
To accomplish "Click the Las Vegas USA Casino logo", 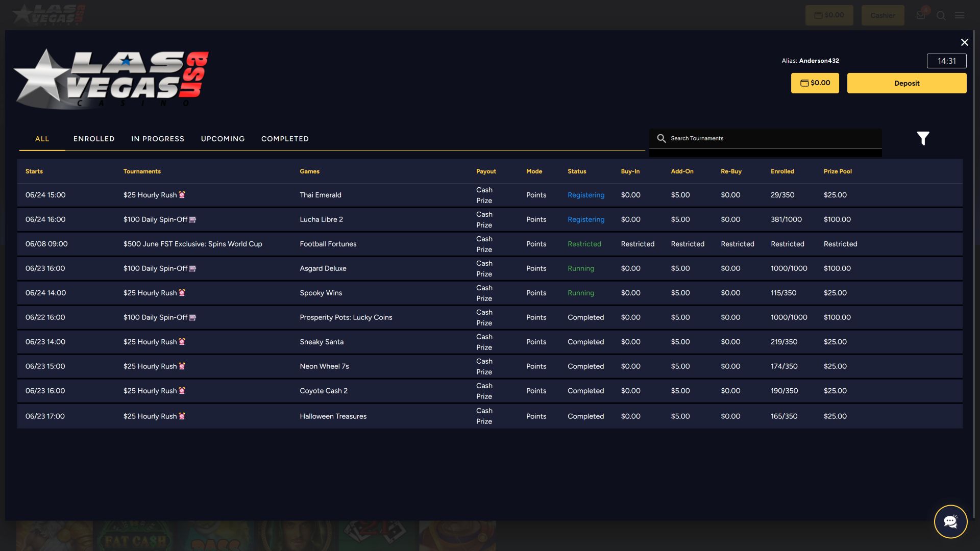I will 111,79.
